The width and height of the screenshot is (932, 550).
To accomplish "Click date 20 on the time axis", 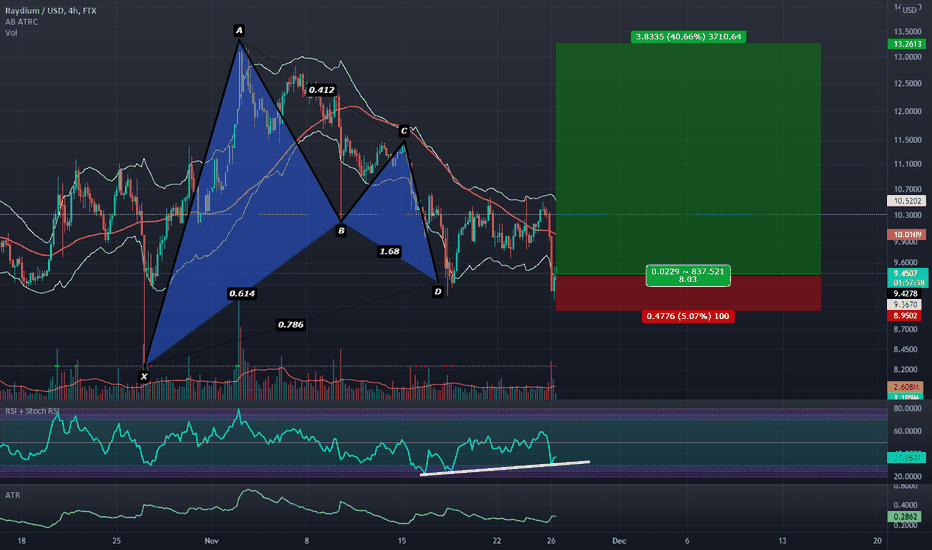I will click(877, 540).
